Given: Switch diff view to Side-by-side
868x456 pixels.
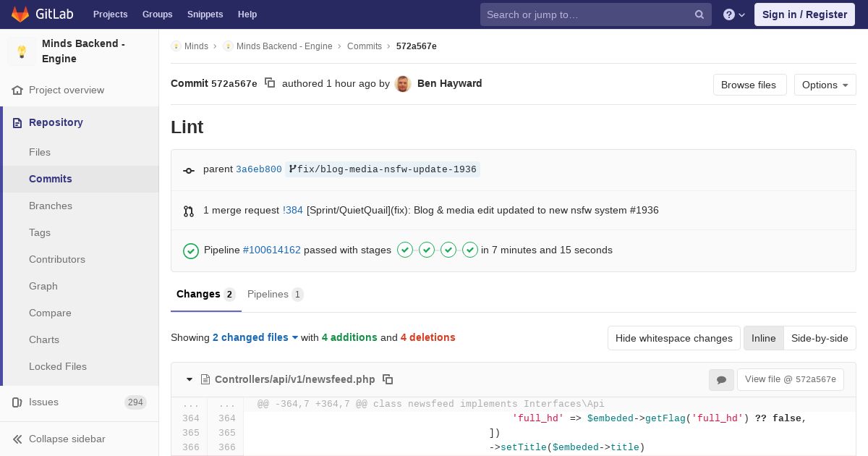Looking at the screenshot, I should click(x=820, y=338).
